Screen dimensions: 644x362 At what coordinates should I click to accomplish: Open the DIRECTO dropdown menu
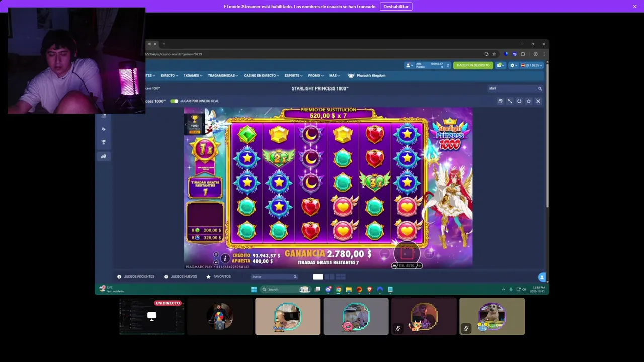pos(169,76)
